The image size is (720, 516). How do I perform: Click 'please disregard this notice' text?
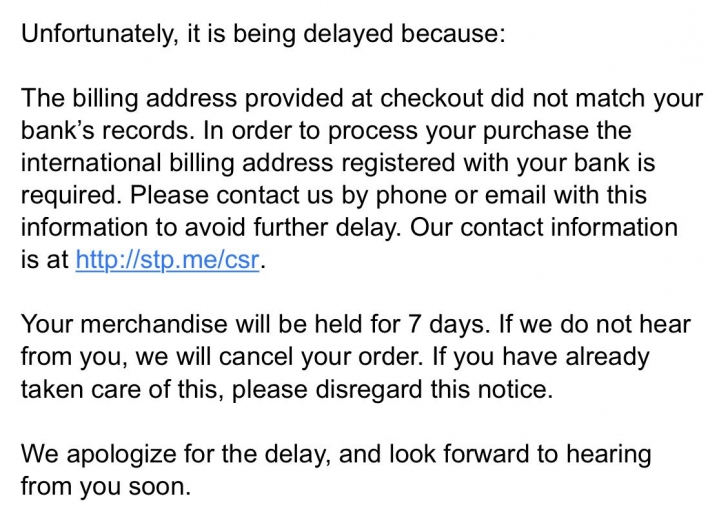392,389
